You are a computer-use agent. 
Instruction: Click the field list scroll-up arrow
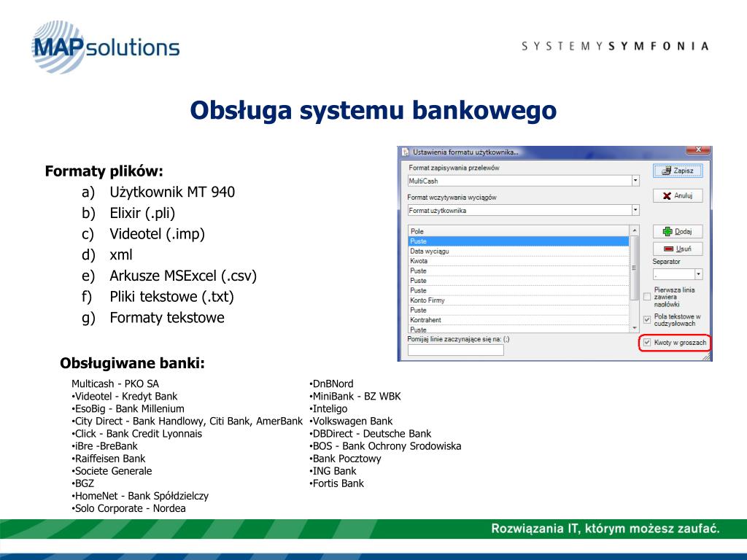634,230
